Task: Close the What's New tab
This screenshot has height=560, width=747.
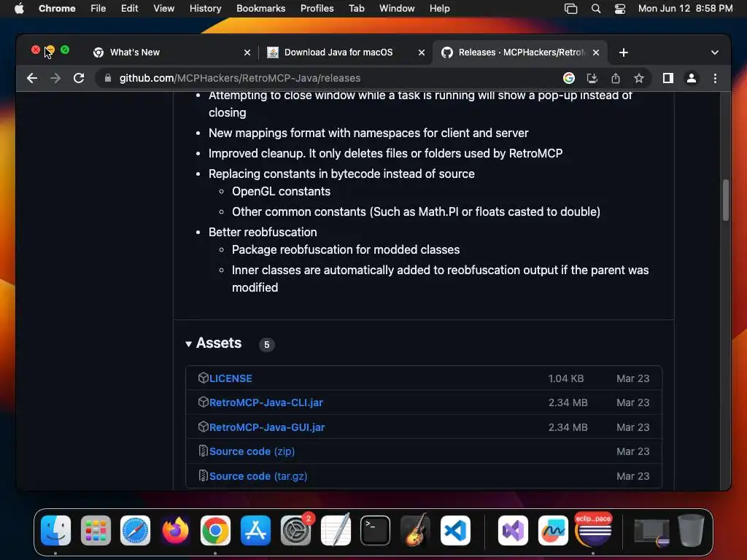Action: click(247, 52)
